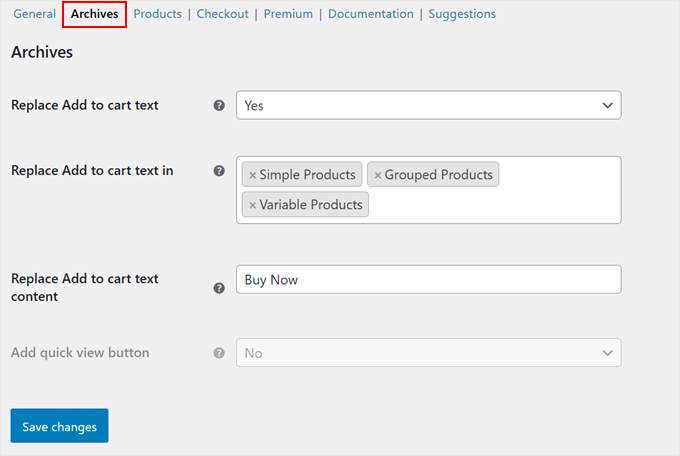Open the Replace Add to cart text dropdown
Viewport: 680px width, 456px height.
[x=428, y=105]
